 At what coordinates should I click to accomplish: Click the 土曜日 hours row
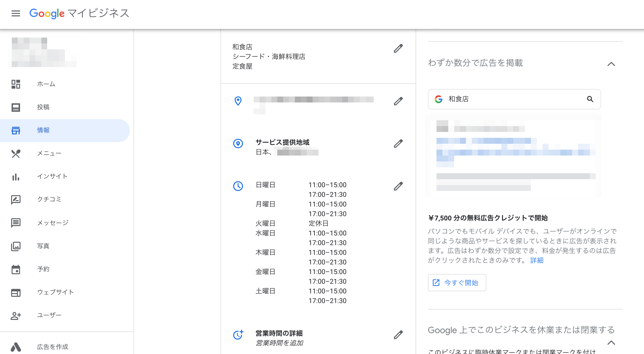point(301,296)
